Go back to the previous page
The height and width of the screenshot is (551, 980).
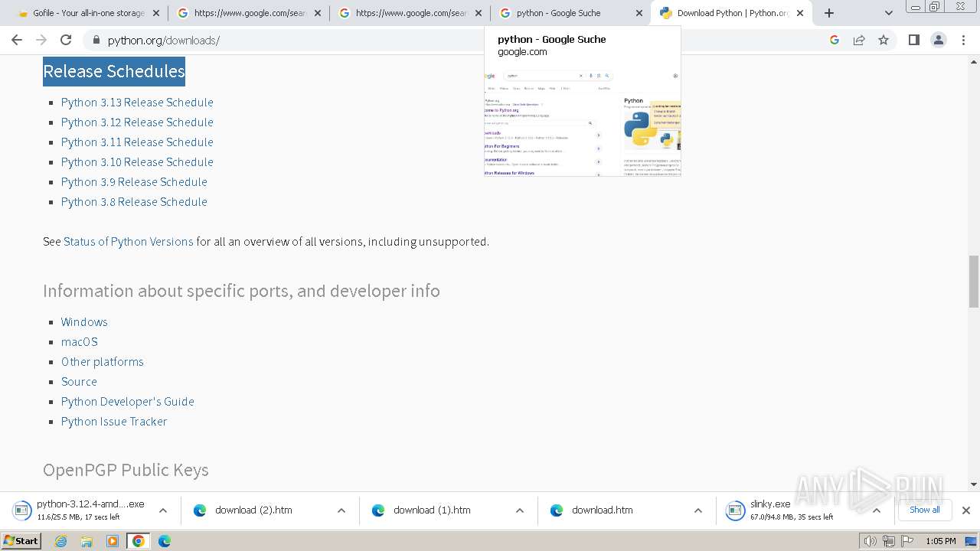pos(17,40)
